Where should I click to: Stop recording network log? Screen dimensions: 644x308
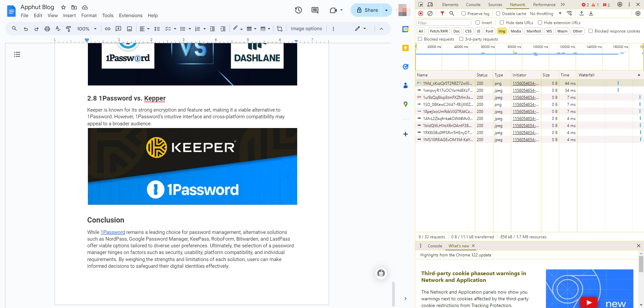pos(421,13)
